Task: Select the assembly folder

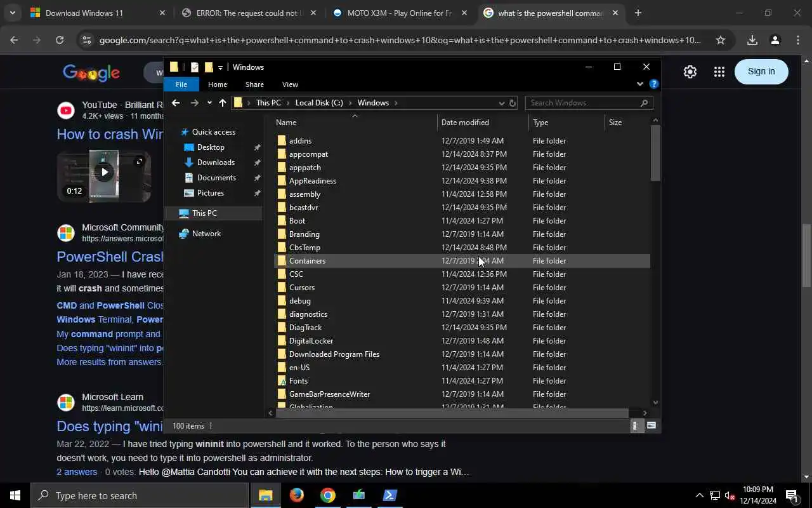Action: 462,194
